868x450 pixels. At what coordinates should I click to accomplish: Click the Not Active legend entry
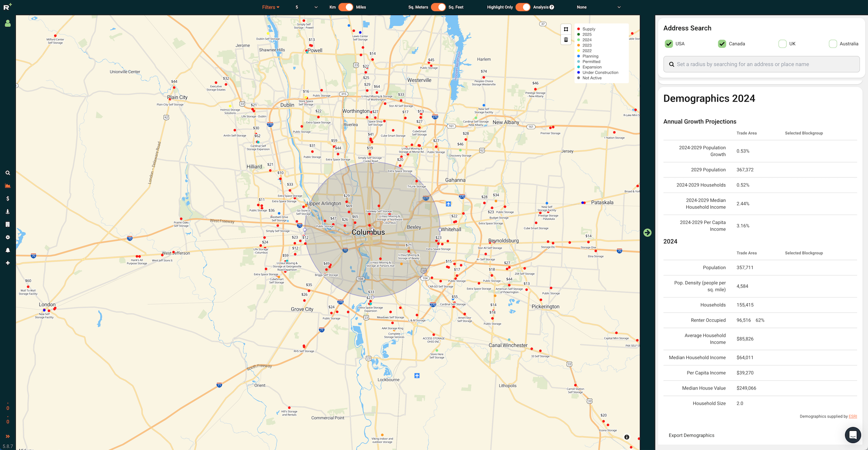pyautogui.click(x=592, y=78)
